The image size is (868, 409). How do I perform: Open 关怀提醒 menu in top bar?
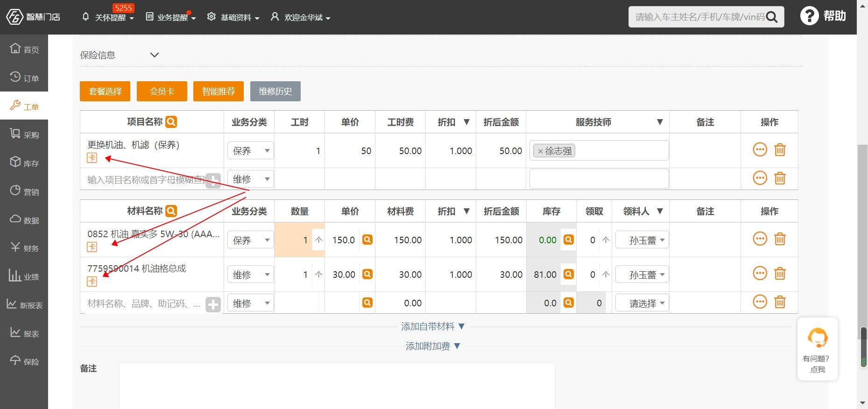point(108,17)
